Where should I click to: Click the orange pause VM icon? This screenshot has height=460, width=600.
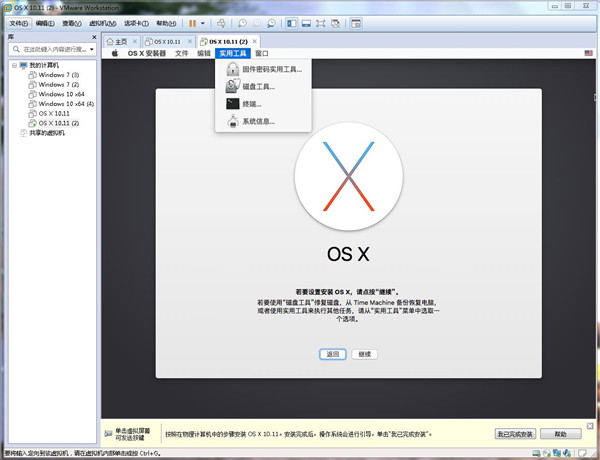[192, 24]
